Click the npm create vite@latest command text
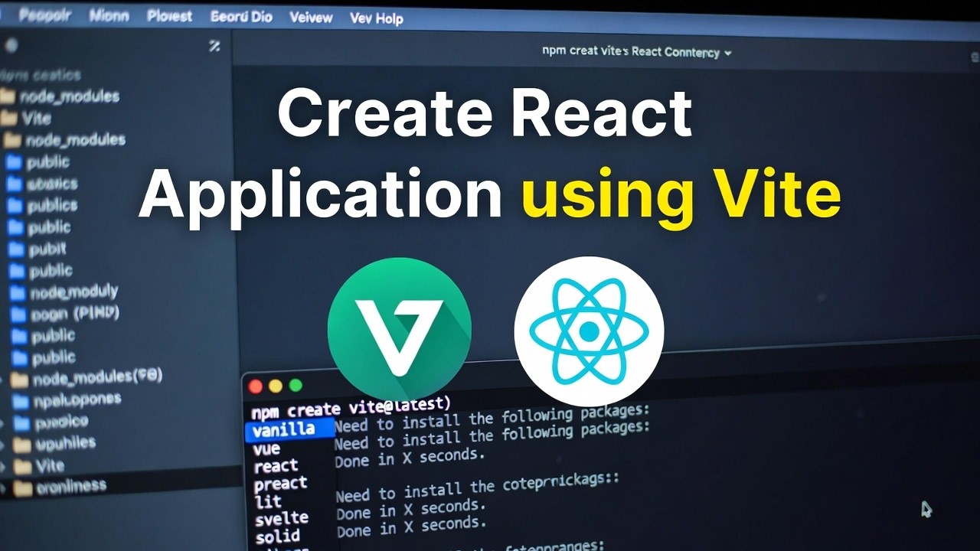This screenshot has width=980, height=551. (x=351, y=409)
